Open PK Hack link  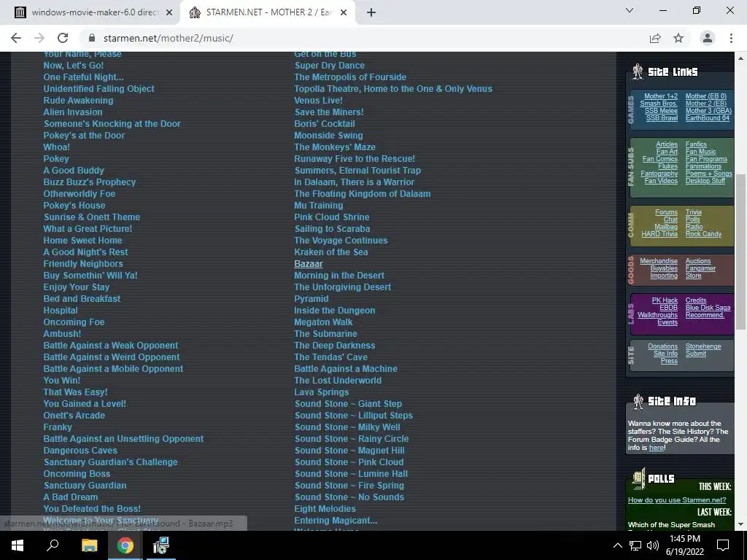pyautogui.click(x=665, y=300)
